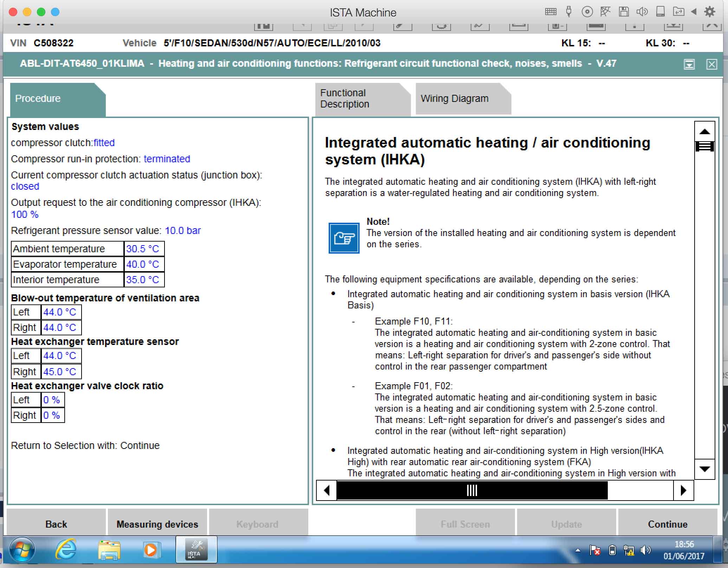Screen dimensions: 728x568
Task: Open the VM keyboard icon in title bar
Action: coord(550,12)
